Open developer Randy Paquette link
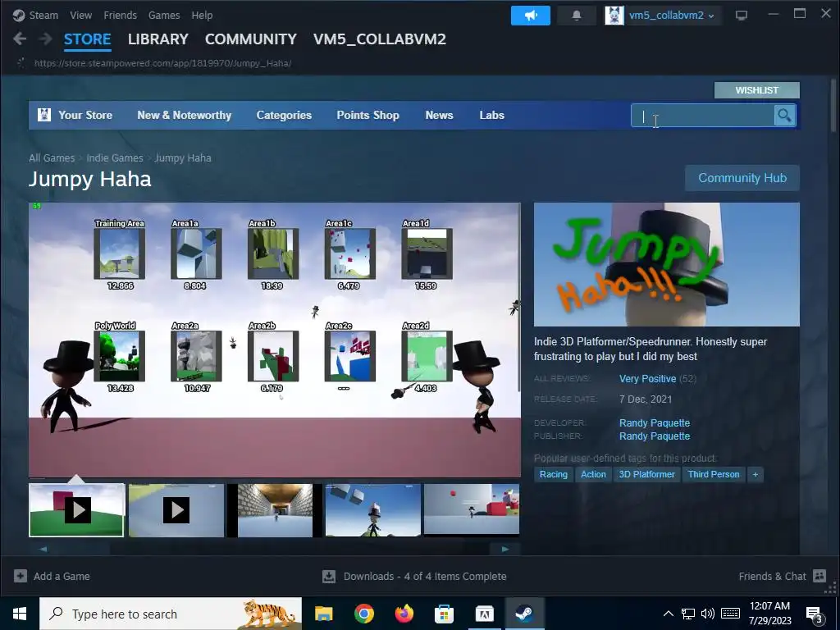840x630 pixels. (654, 422)
